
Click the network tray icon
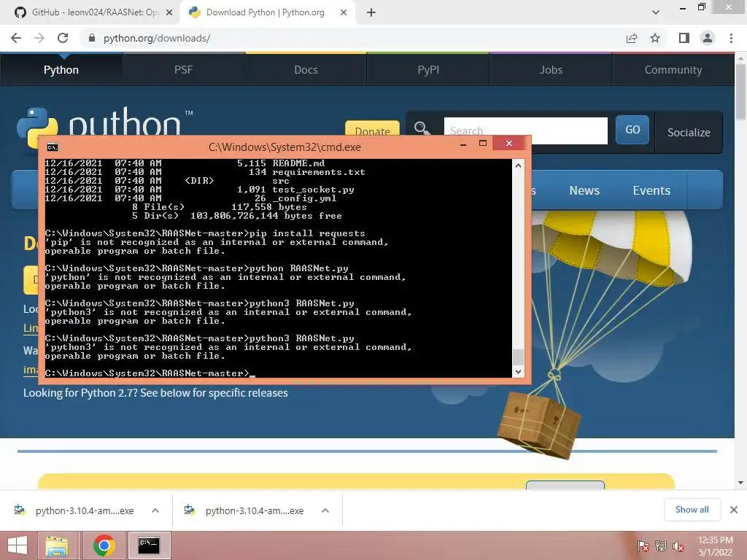point(661,546)
